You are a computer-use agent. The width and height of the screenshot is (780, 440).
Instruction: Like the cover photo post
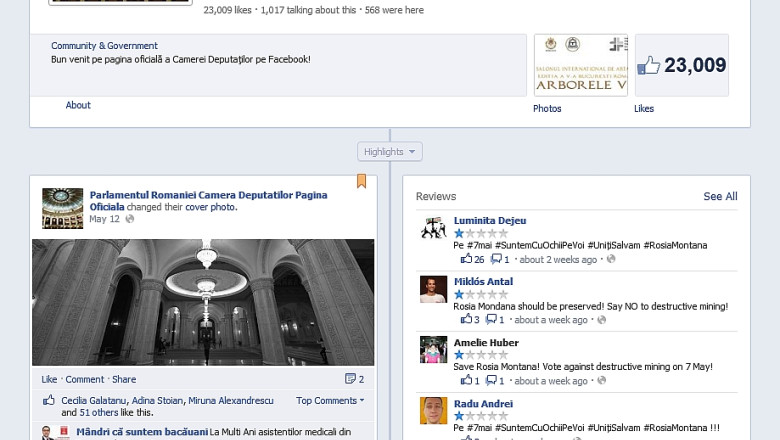pos(49,379)
